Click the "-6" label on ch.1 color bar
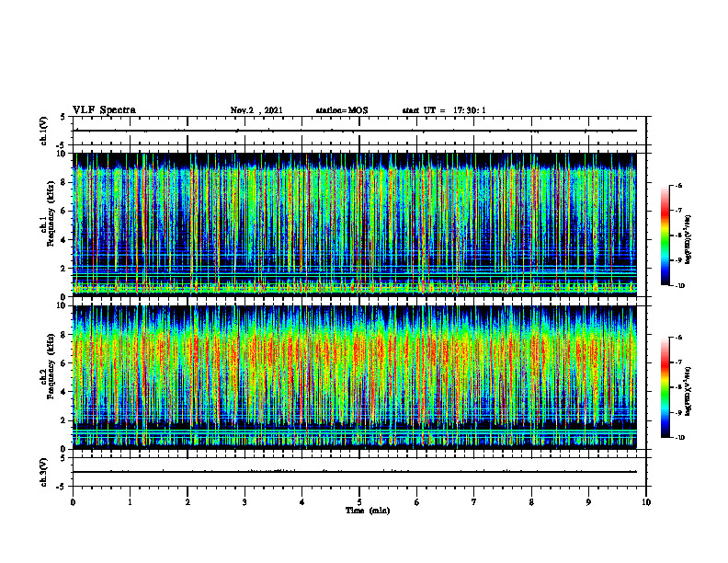The image size is (728, 563). (678, 185)
